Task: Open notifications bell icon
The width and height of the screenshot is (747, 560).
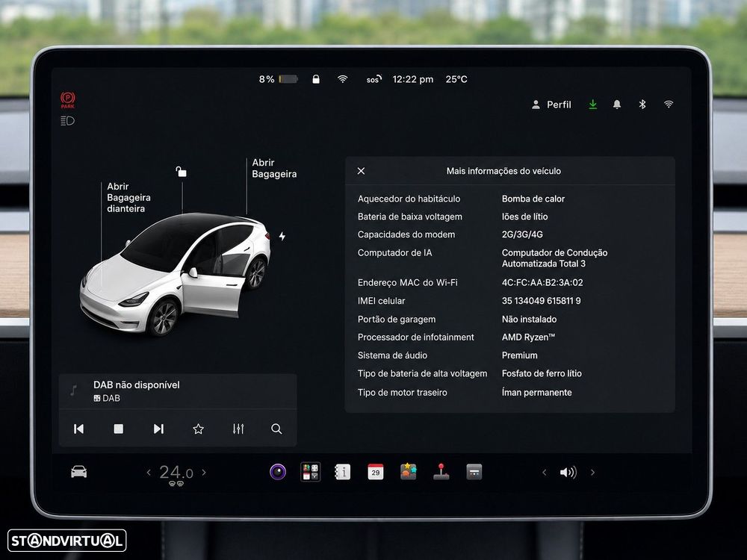Action: point(617,105)
